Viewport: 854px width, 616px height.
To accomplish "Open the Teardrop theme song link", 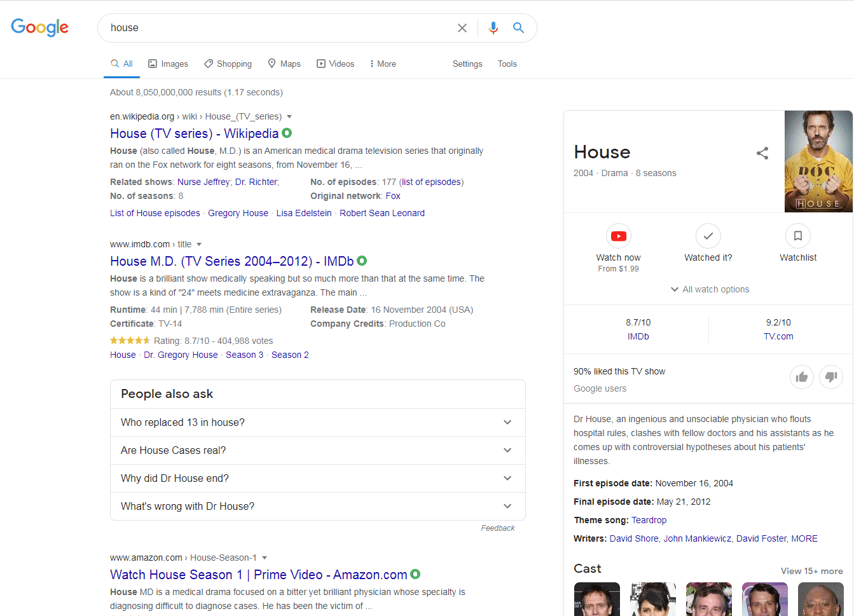I will click(649, 520).
